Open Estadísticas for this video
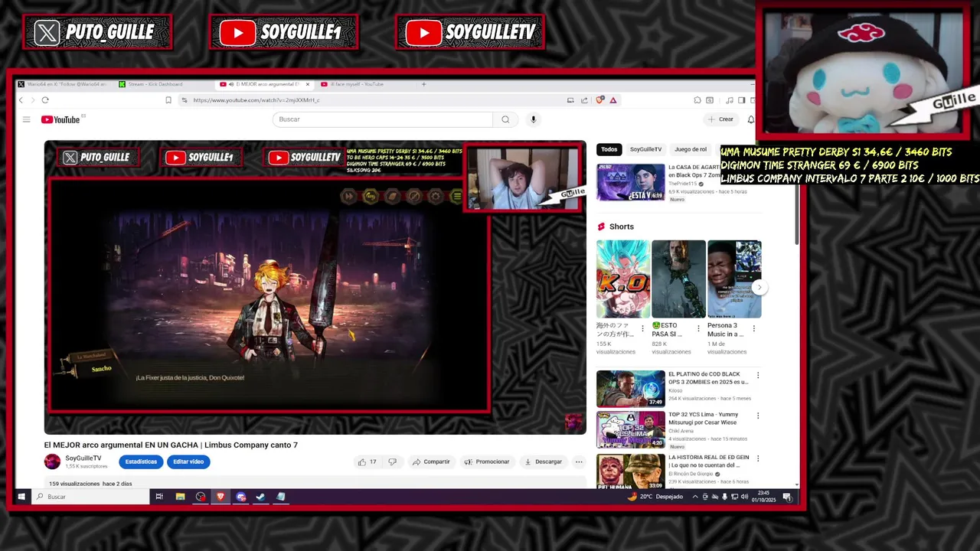This screenshot has height=551, width=980. point(141,461)
